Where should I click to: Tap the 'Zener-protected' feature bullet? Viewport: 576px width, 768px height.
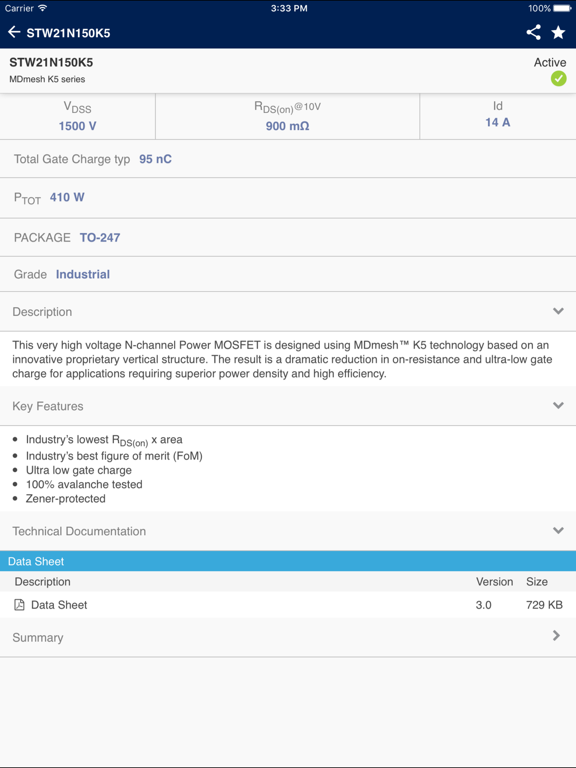[66, 499]
